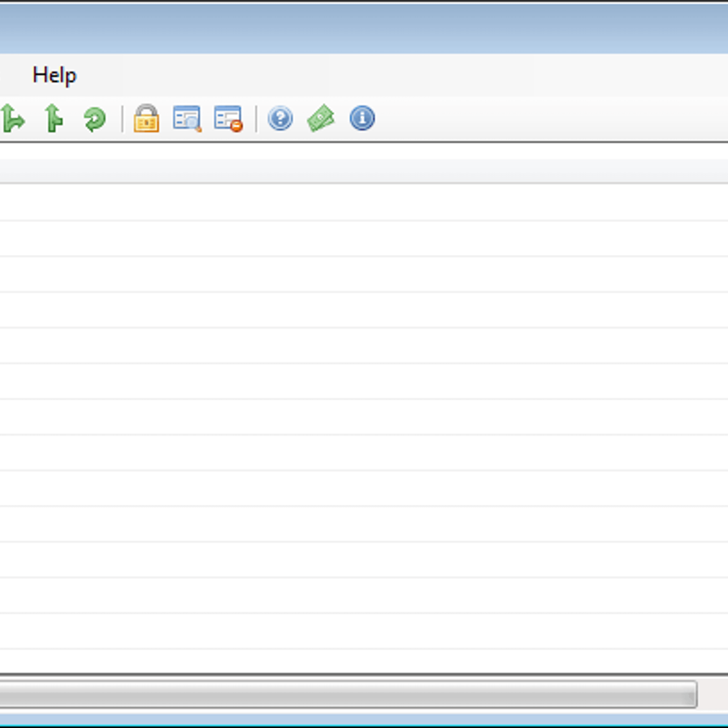The height and width of the screenshot is (728, 728).
Task: Click the blue question mark help icon
Action: click(280, 118)
